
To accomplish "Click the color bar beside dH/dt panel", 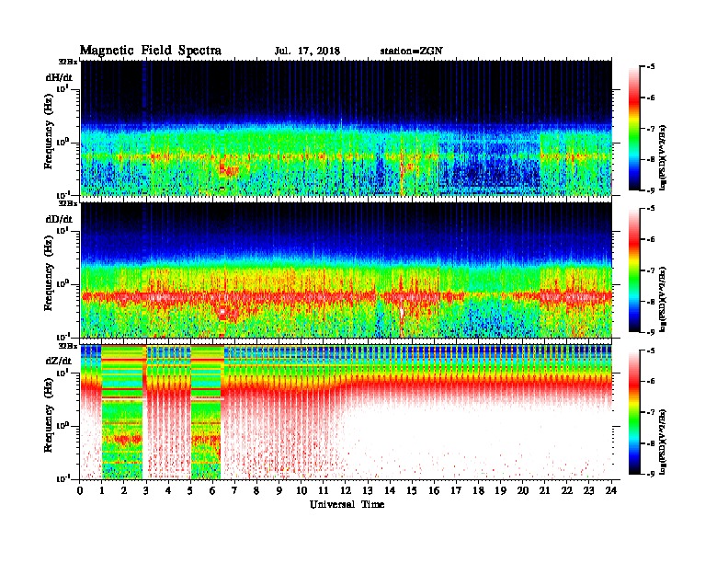I will 634,128.
